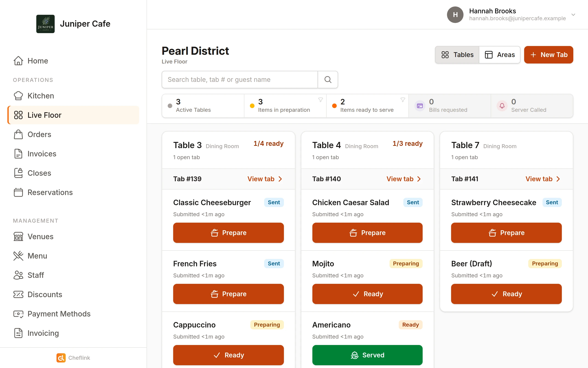This screenshot has height=368, width=588.
Task: Click the Active Tables stat card
Action: [x=203, y=106]
